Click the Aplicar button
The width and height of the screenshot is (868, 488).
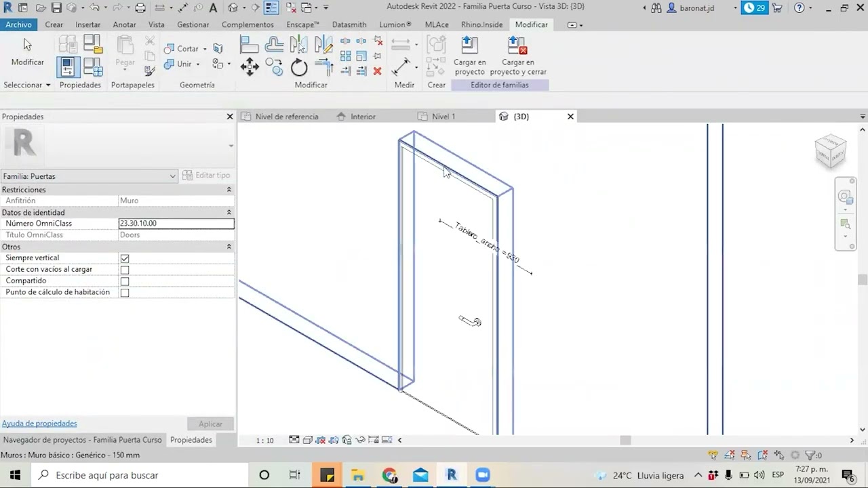coord(210,424)
